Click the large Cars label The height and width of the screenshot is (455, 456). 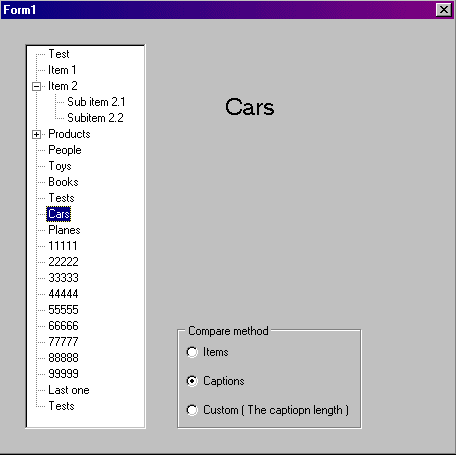pos(250,107)
